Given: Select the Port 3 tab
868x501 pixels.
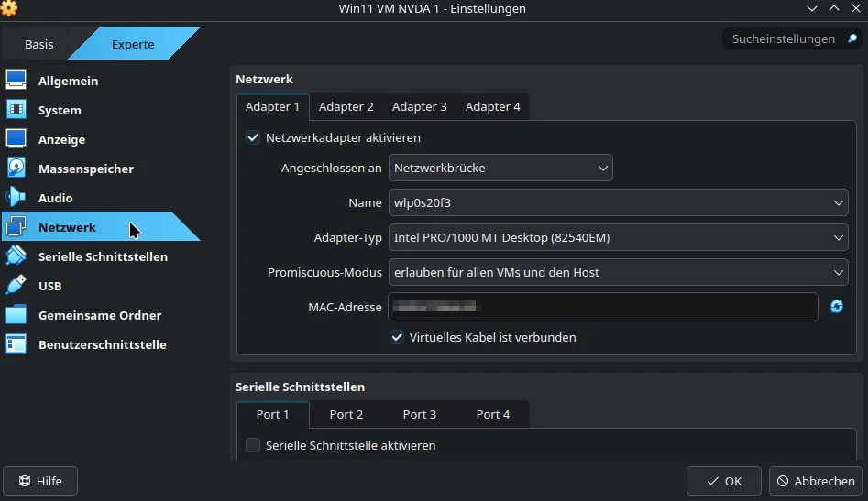Looking at the screenshot, I should (420, 414).
